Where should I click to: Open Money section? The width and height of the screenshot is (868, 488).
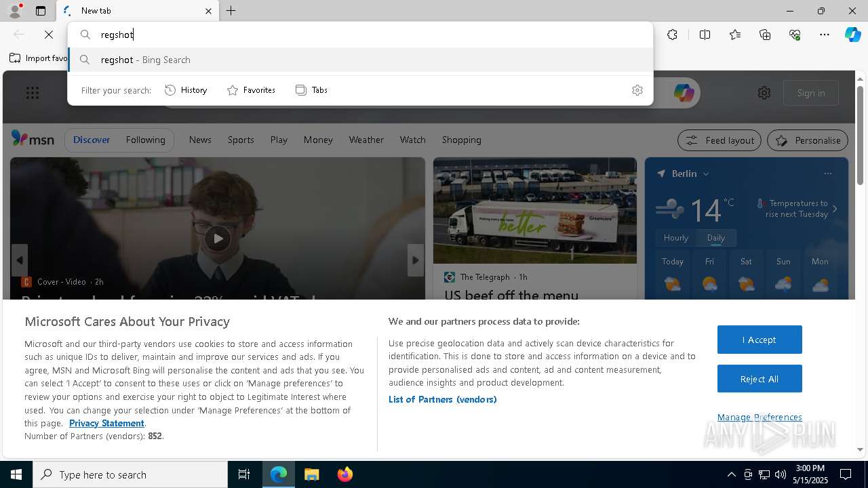coord(318,140)
